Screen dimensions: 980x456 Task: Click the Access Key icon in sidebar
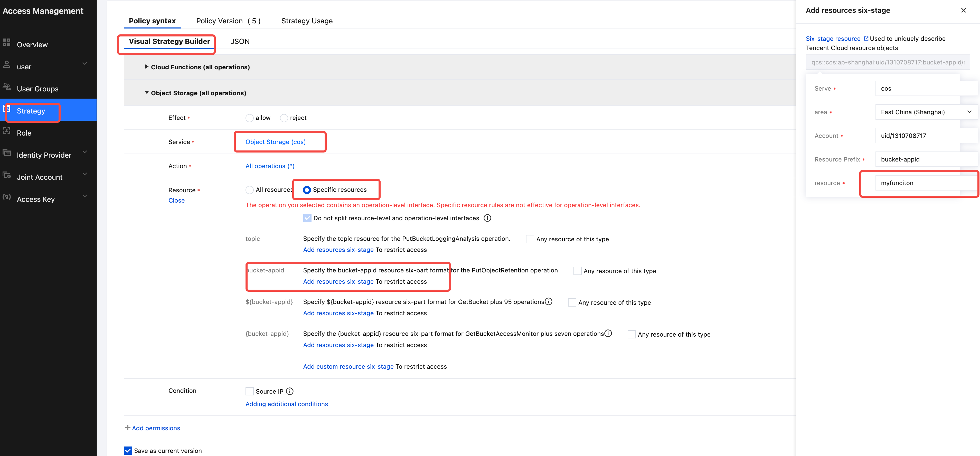pyautogui.click(x=6, y=197)
